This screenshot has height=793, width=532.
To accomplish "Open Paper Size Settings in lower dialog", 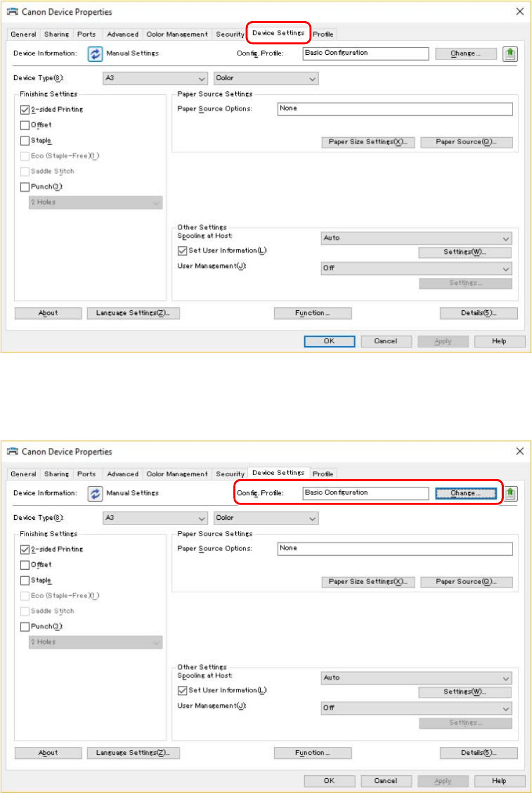I will (368, 582).
